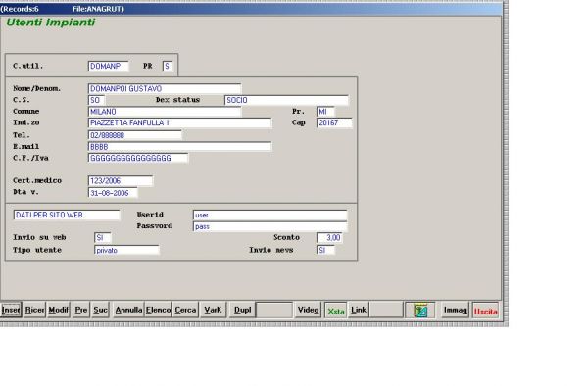Open the Immag image button
Viewport: 588px width, 386px height.
[x=456, y=310]
